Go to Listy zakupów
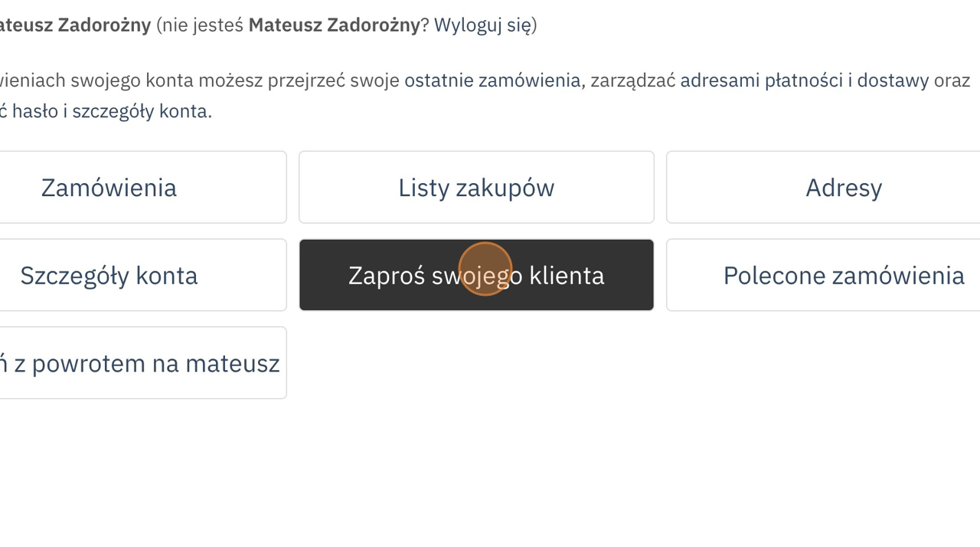 click(x=476, y=188)
